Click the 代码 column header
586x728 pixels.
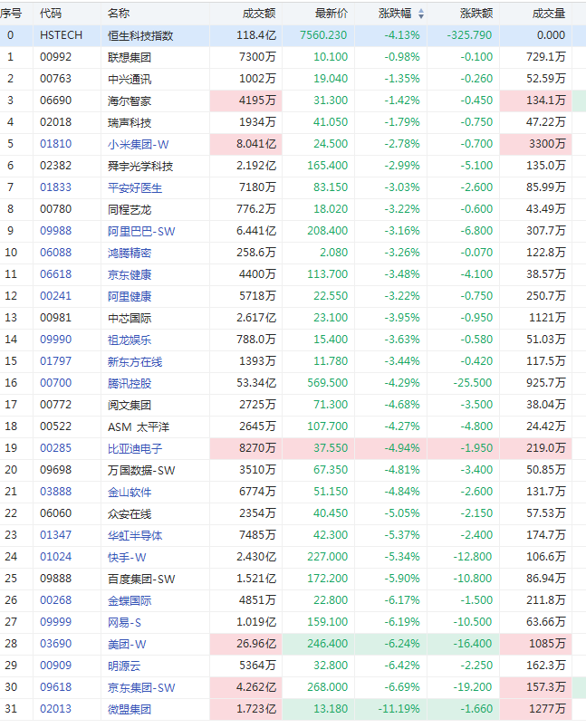coord(51,14)
